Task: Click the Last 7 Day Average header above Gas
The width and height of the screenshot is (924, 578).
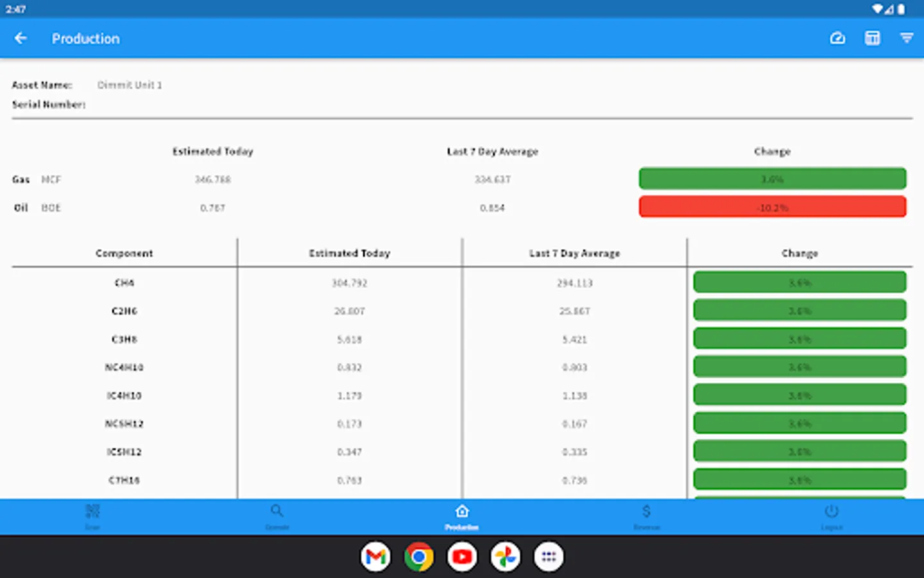Action: click(x=493, y=152)
